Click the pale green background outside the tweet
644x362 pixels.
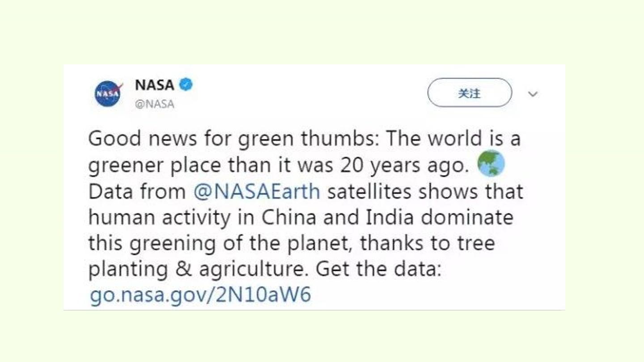point(322,31)
